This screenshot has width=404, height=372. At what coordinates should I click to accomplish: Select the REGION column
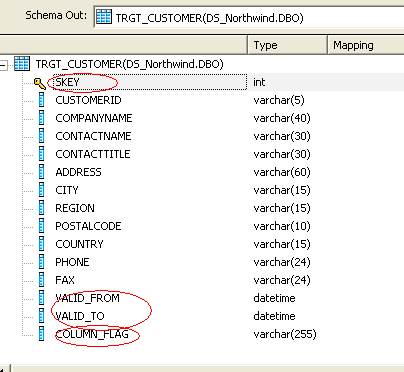(75, 208)
